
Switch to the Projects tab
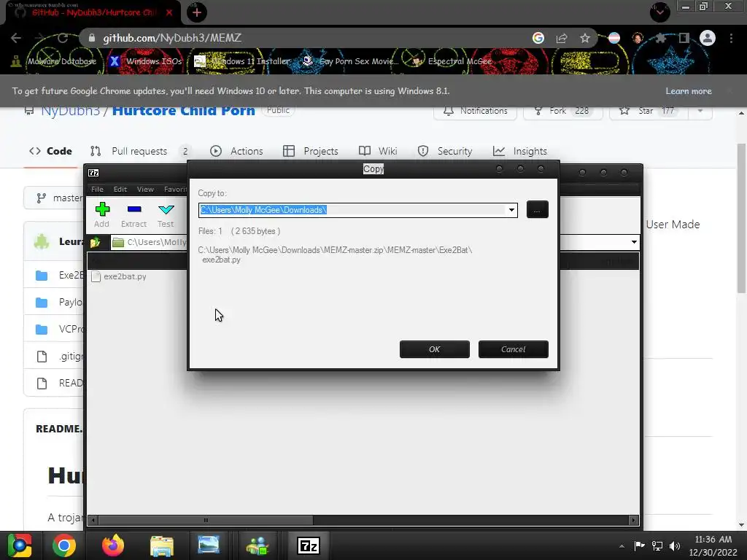311,151
